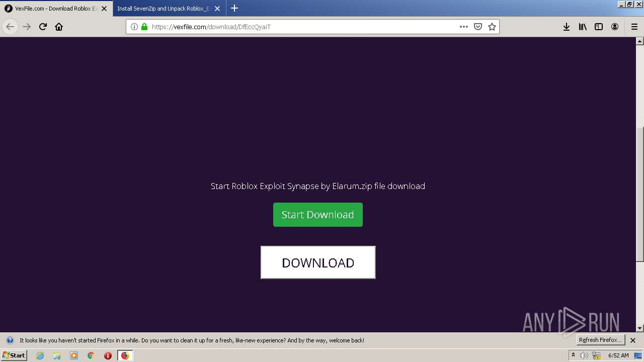Open the Library bookmarks and history
Image resolution: width=644 pixels, height=362 pixels.
click(x=583, y=27)
